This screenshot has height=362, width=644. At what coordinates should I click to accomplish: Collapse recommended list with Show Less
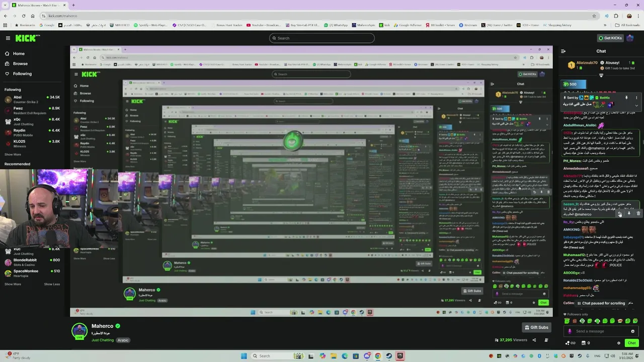pos(52,284)
